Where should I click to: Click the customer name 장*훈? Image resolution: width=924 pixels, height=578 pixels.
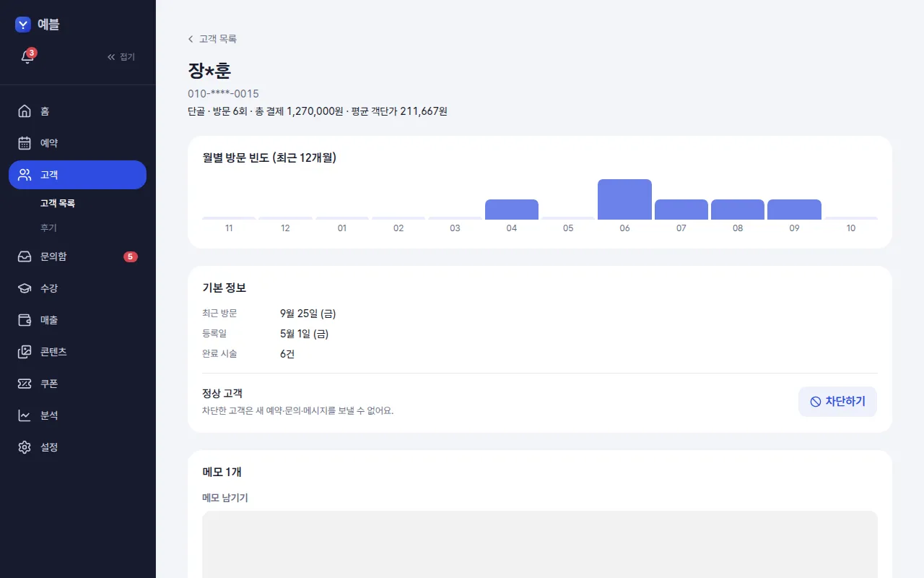click(x=209, y=71)
